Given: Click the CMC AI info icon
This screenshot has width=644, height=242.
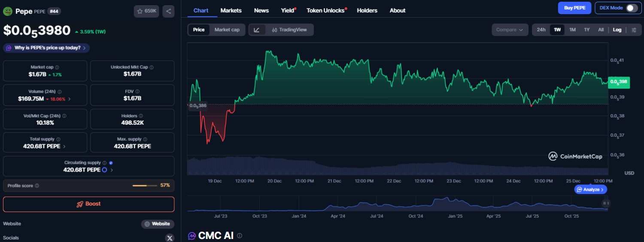Looking at the screenshot, I should coord(240,236).
